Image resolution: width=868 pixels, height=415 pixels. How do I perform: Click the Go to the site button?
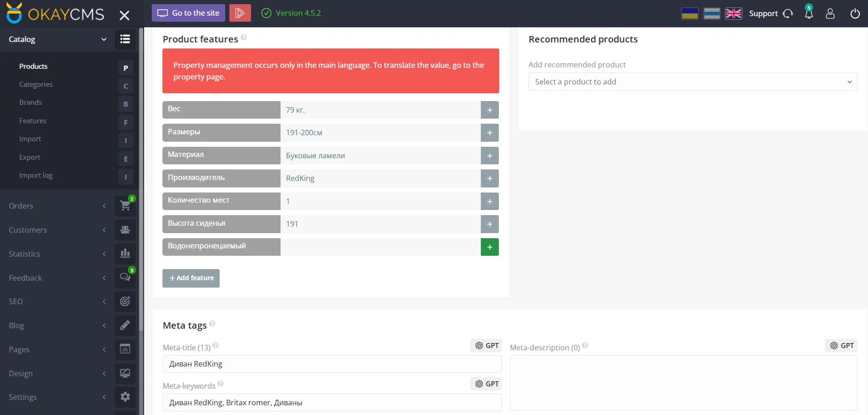click(x=188, y=13)
